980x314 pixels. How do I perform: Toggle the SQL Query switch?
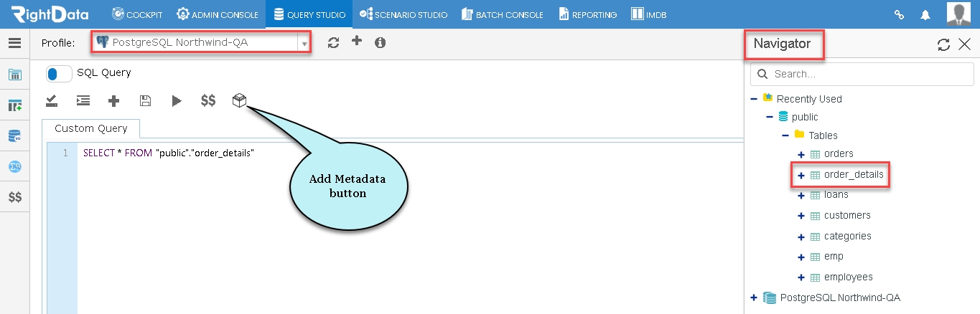[x=59, y=73]
